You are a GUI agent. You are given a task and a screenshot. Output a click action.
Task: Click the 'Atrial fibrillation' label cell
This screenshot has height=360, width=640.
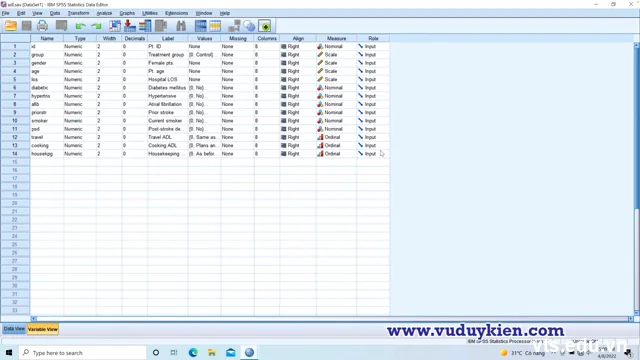click(x=168, y=104)
